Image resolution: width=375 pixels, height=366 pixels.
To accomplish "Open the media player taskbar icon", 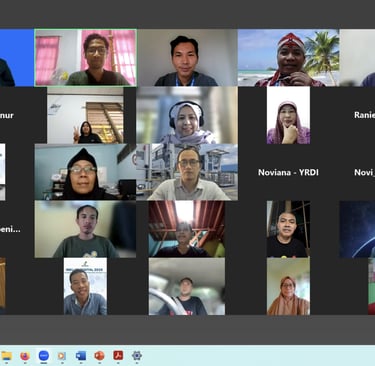I will click(62, 356).
